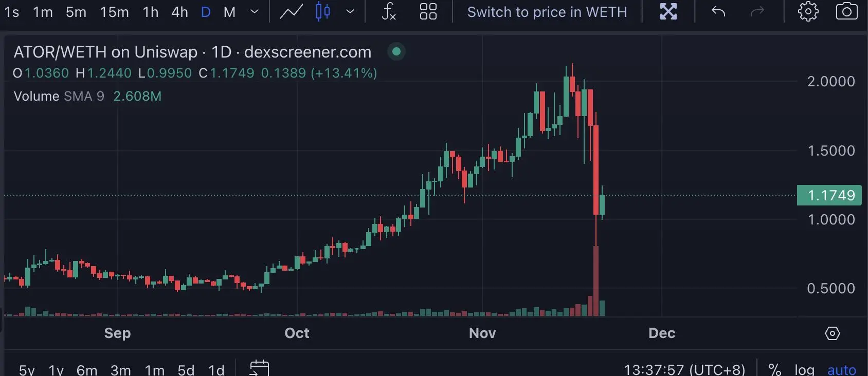Open the timezone selector showing UTC+8
This screenshot has height=376, width=868.
684,369
